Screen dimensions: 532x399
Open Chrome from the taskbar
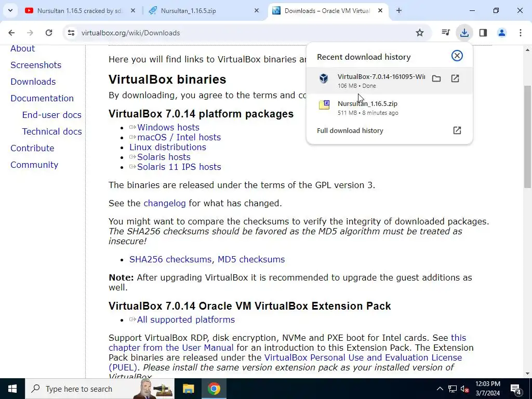(x=214, y=389)
